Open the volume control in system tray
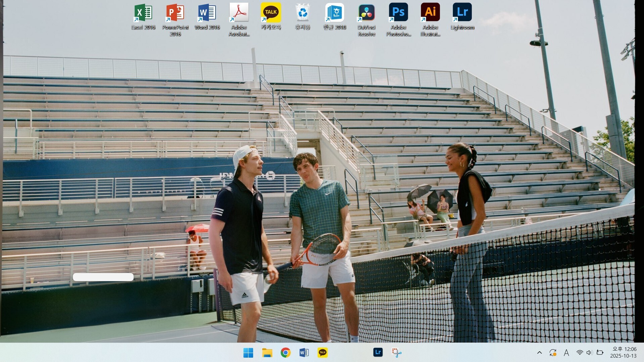This screenshot has height=362, width=644. tap(589, 353)
